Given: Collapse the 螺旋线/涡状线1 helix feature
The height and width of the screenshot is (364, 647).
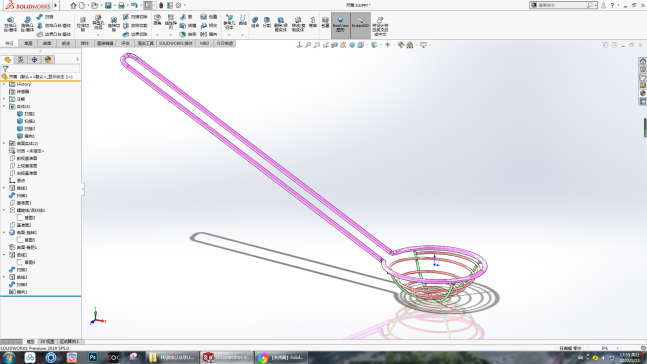Looking at the screenshot, I should 4,210.
